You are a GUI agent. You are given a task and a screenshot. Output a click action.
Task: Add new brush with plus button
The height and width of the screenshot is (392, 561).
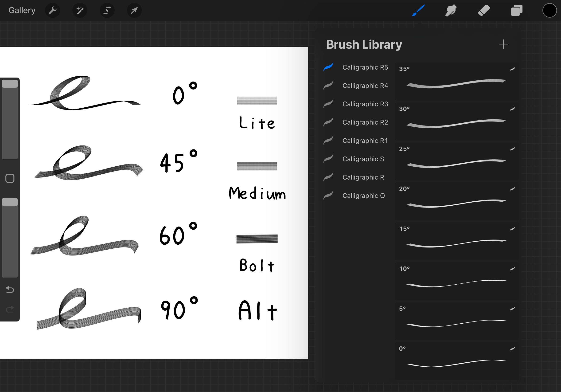503,44
